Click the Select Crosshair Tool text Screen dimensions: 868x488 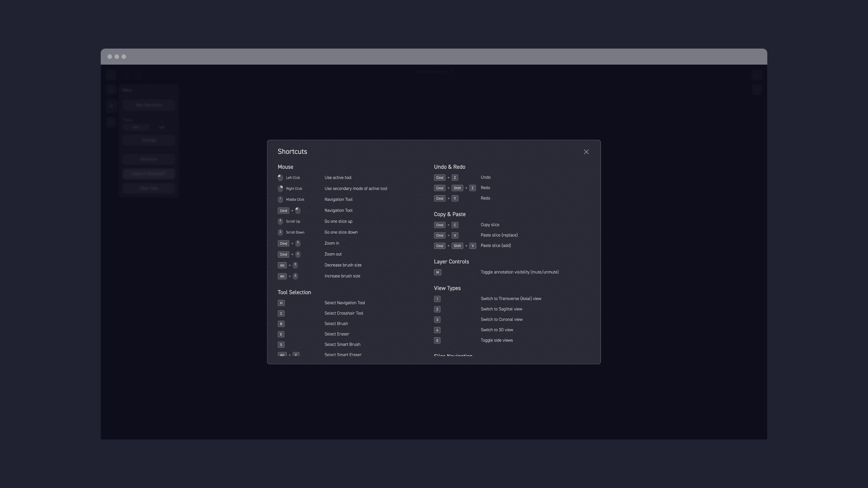pos(344,313)
